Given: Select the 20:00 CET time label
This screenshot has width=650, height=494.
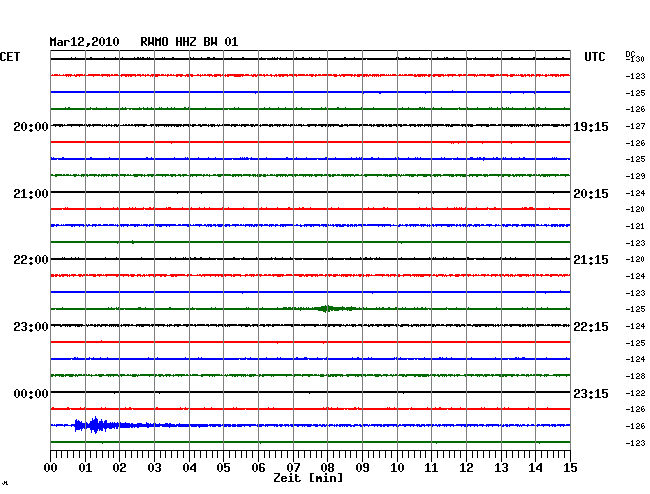Looking at the screenshot, I should tap(31, 127).
